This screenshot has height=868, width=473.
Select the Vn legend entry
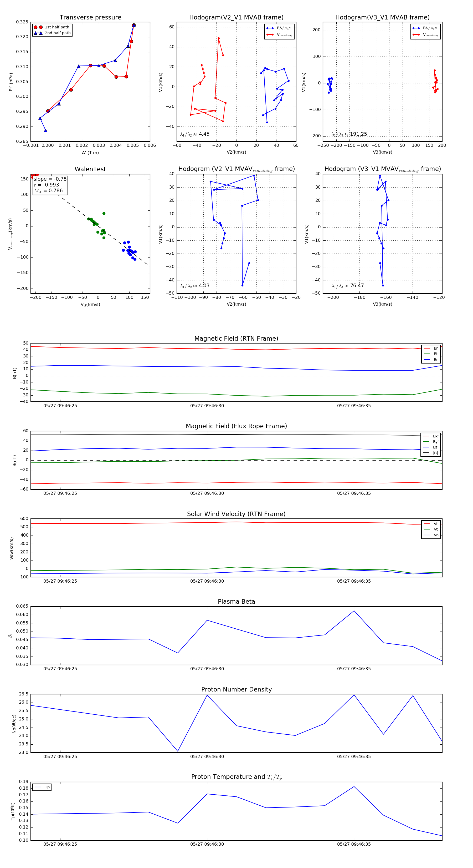(431, 535)
